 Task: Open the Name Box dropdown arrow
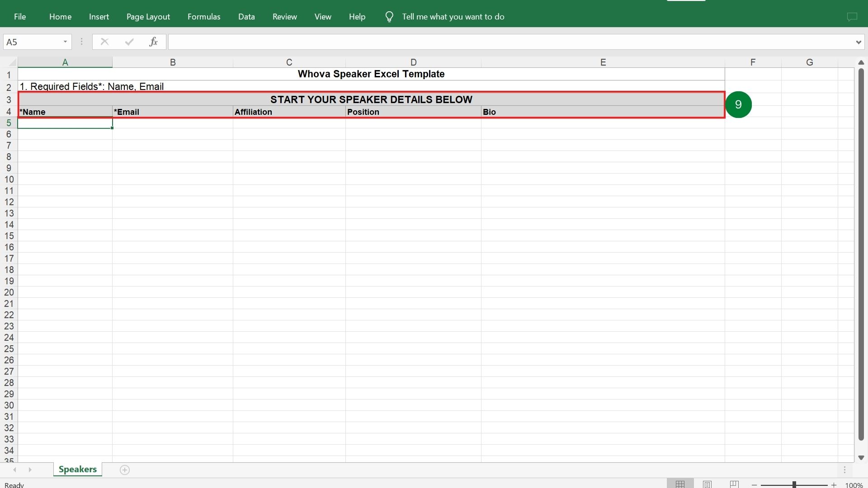[x=65, y=42]
